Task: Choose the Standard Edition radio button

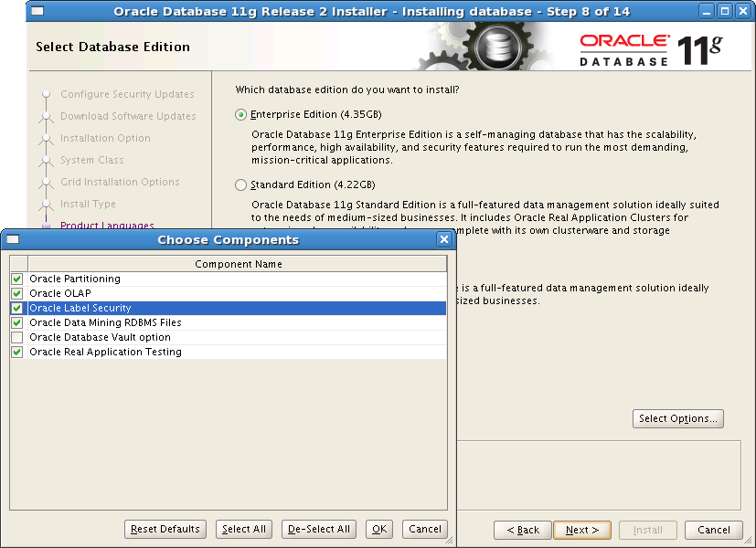Action: [x=240, y=184]
